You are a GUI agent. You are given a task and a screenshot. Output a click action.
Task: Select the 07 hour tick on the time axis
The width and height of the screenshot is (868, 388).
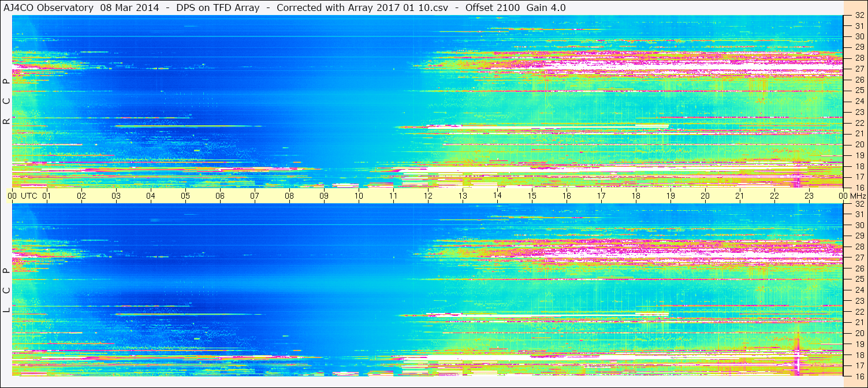point(255,196)
